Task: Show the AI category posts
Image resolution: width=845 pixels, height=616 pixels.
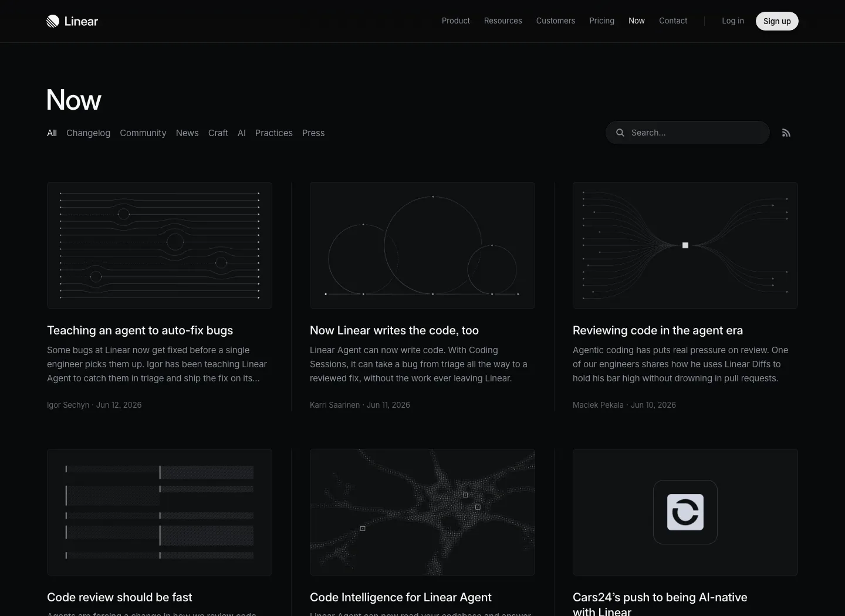Action: coord(242,133)
